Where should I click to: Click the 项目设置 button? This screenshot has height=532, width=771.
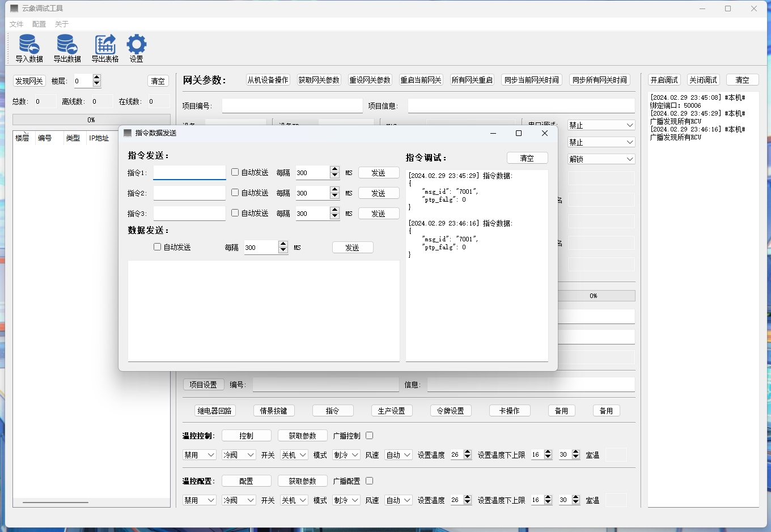204,385
